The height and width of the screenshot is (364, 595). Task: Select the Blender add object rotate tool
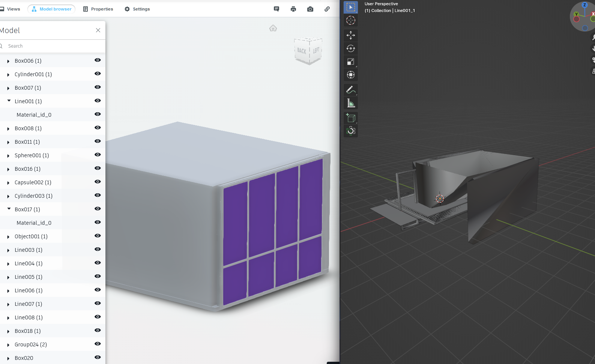pos(351,131)
